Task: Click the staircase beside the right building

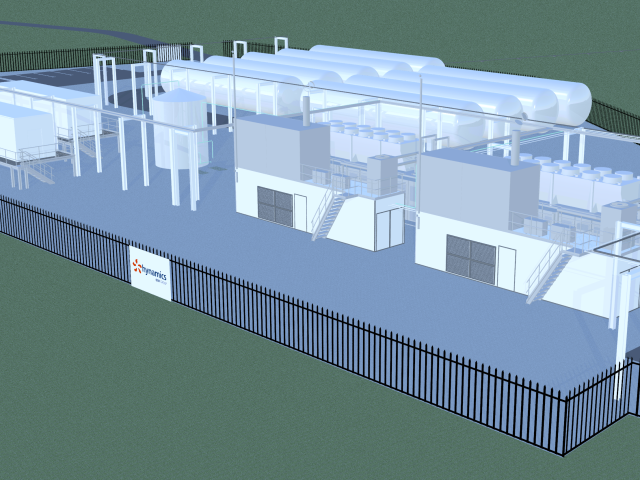Action: pos(547,270)
